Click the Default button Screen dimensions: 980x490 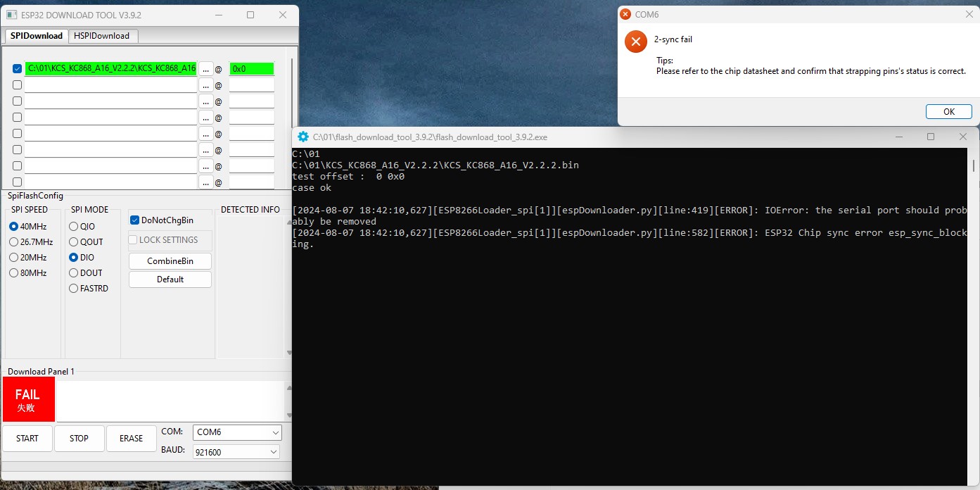[170, 279]
